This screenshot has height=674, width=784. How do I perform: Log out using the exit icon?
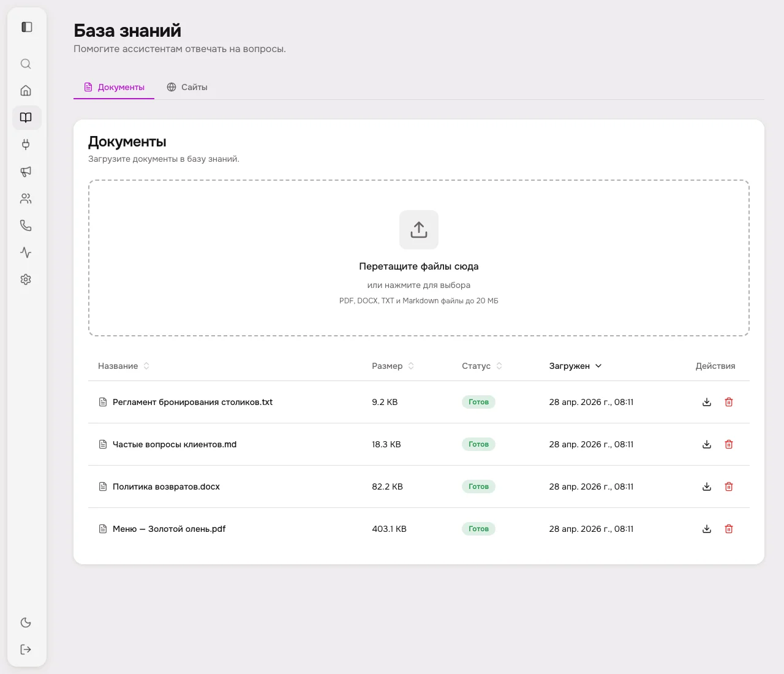coord(26,649)
